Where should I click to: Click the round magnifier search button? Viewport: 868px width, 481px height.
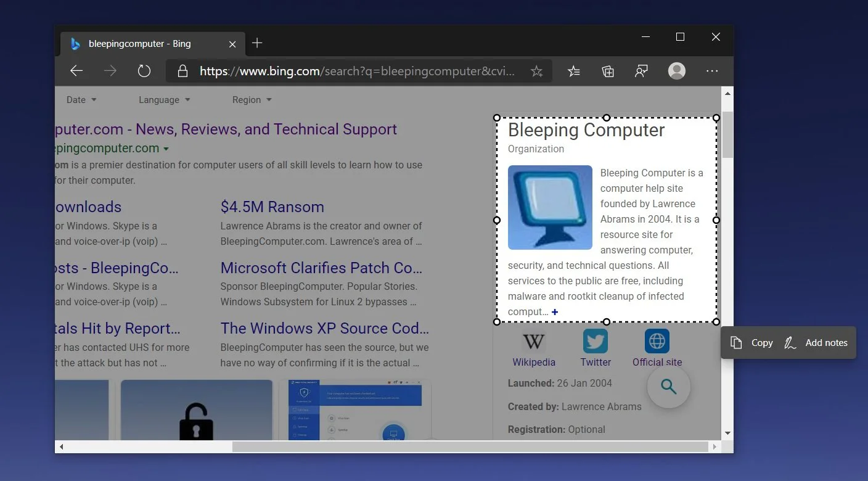(669, 387)
